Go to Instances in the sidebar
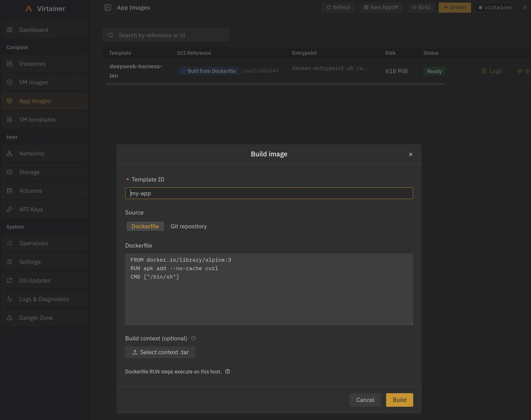The height and width of the screenshot is (420, 531). (x=45, y=64)
